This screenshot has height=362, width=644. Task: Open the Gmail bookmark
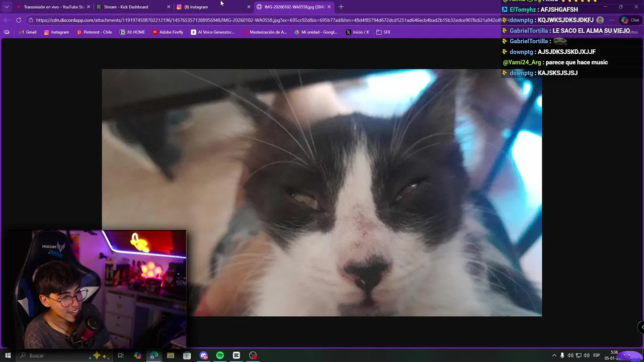click(x=27, y=32)
